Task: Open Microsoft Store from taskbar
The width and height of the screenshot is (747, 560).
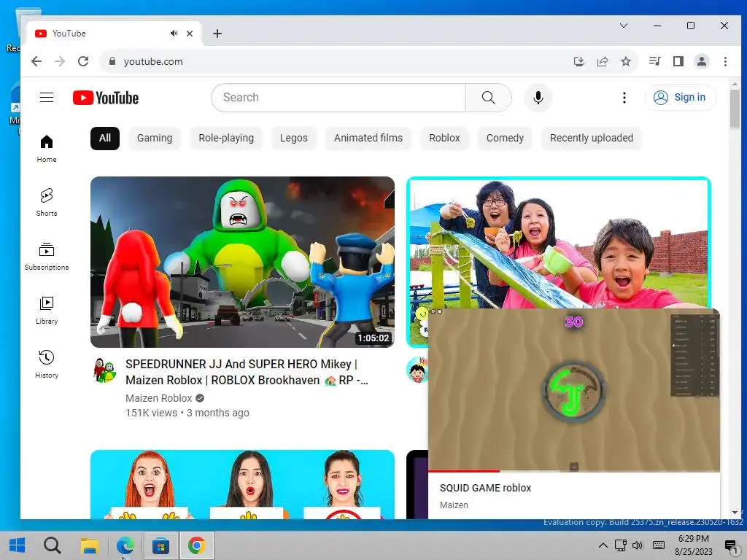Action: click(161, 545)
